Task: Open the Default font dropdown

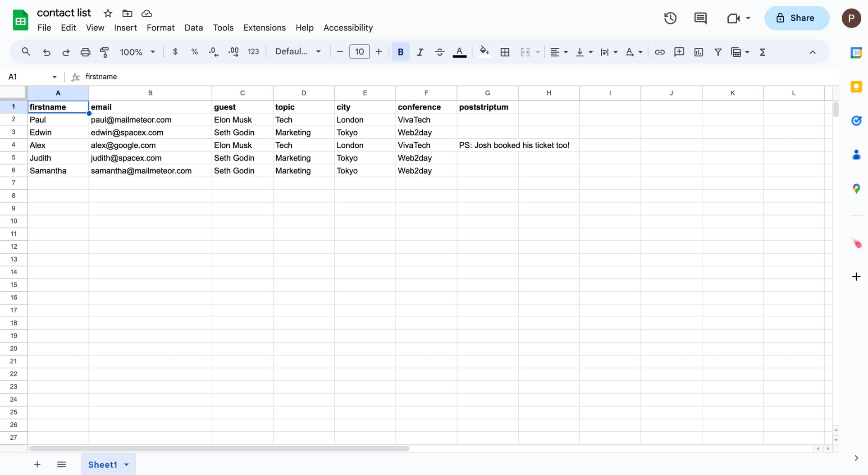Action: click(298, 52)
